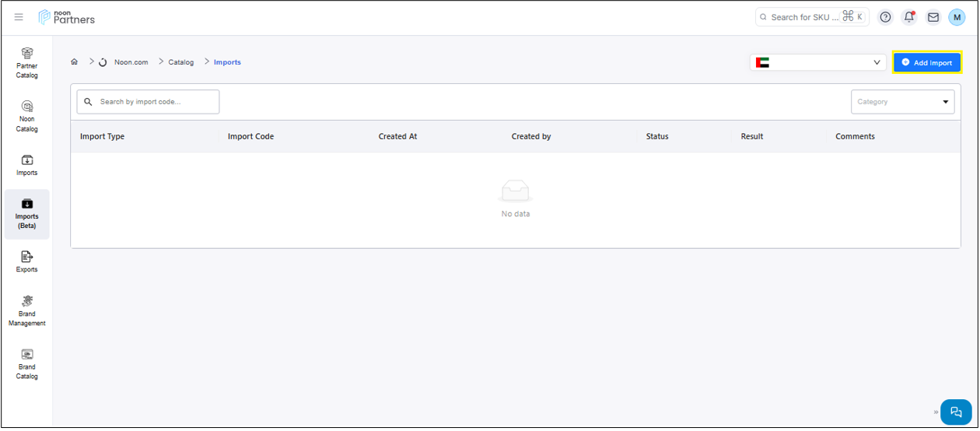Select Imports in the sidebar
This screenshot has width=980, height=431.
click(27, 164)
